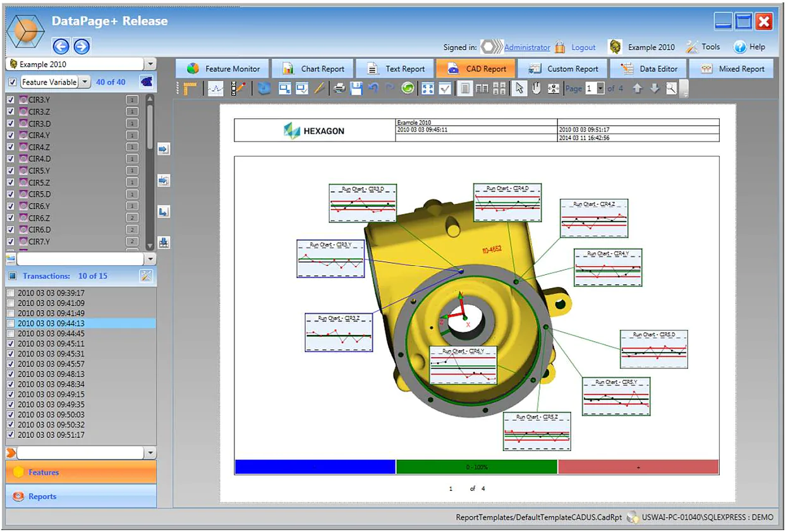Select the hand pan tool
The width and height of the screenshot is (788, 532).
[x=536, y=89]
